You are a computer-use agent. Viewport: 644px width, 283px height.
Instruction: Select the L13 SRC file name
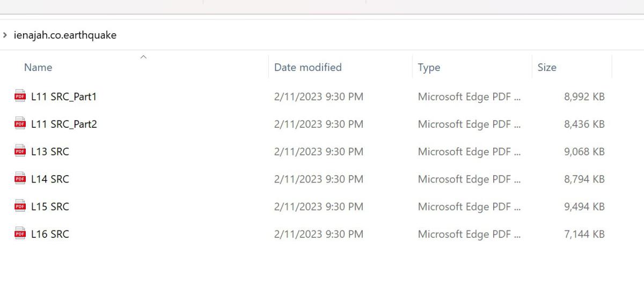coord(50,151)
